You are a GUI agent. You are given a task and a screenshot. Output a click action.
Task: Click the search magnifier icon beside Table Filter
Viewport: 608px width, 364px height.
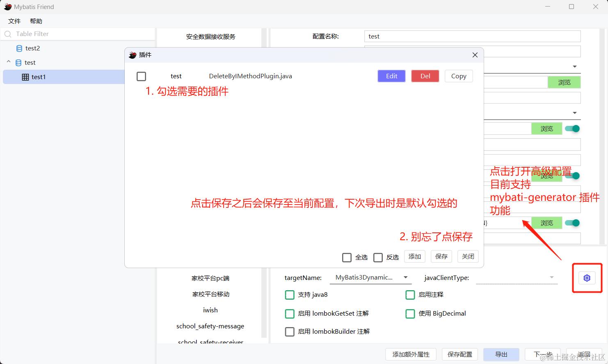(7, 34)
